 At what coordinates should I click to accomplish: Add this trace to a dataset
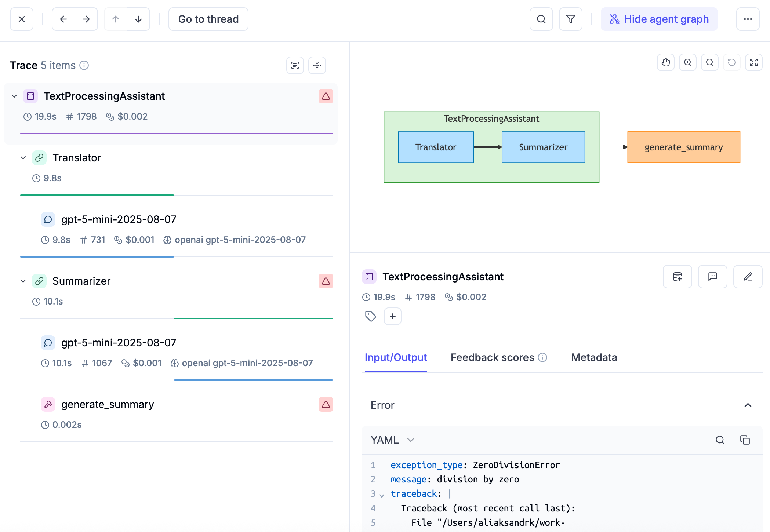coord(677,277)
